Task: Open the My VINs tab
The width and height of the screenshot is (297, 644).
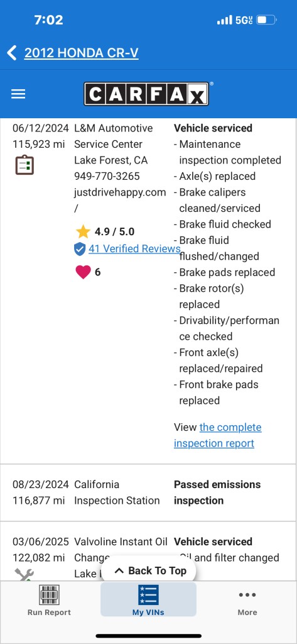Action: pos(148,600)
